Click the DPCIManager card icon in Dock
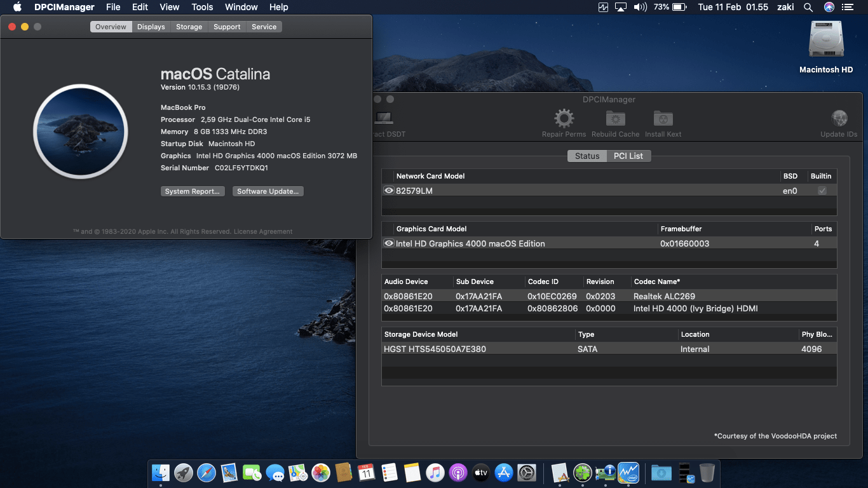The image size is (868, 488). click(606, 473)
